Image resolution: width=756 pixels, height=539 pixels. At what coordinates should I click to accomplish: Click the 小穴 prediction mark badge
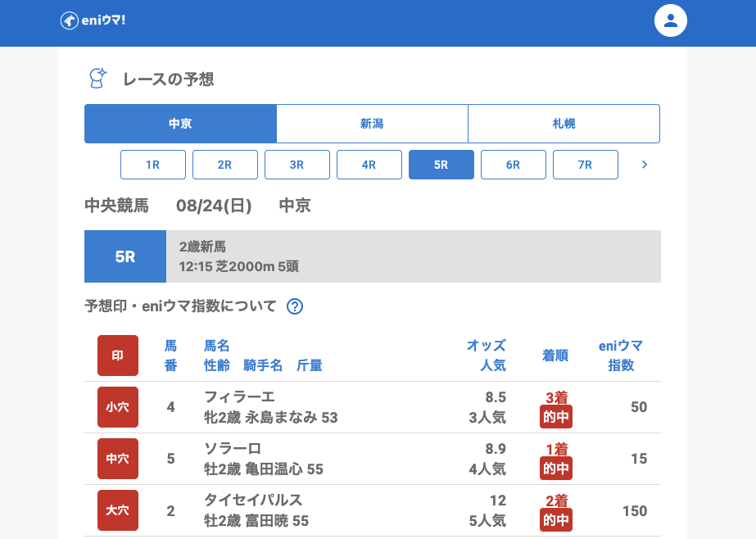pos(118,407)
